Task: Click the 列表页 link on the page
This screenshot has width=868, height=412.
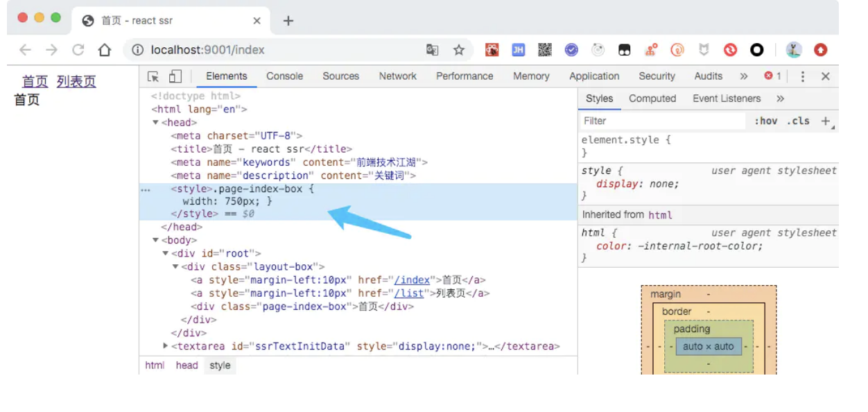Action: click(x=76, y=82)
